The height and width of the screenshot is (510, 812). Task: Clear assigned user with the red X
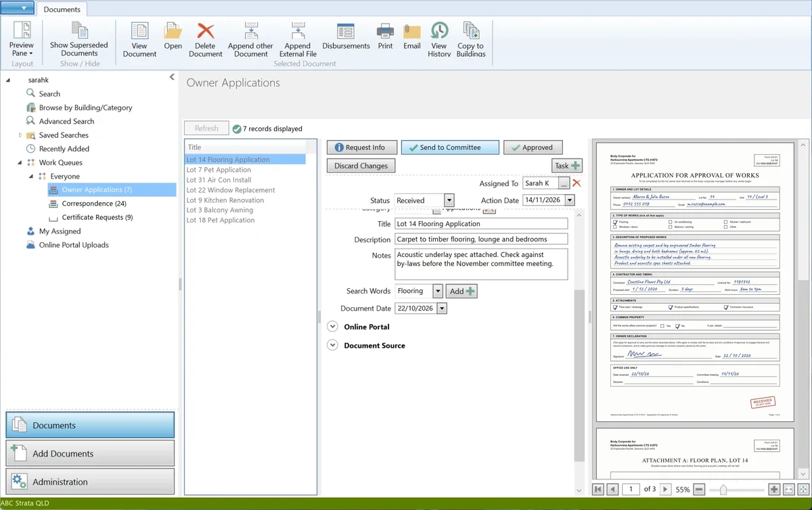(577, 183)
